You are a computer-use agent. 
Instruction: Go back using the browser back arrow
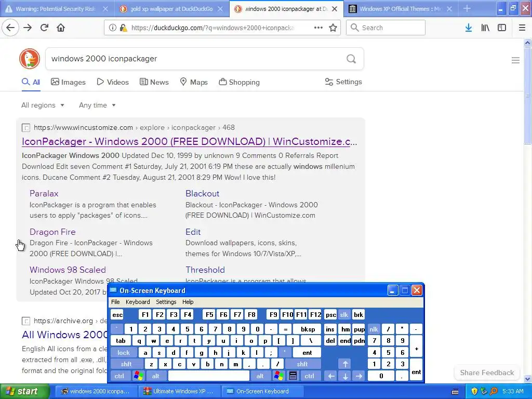point(10,28)
